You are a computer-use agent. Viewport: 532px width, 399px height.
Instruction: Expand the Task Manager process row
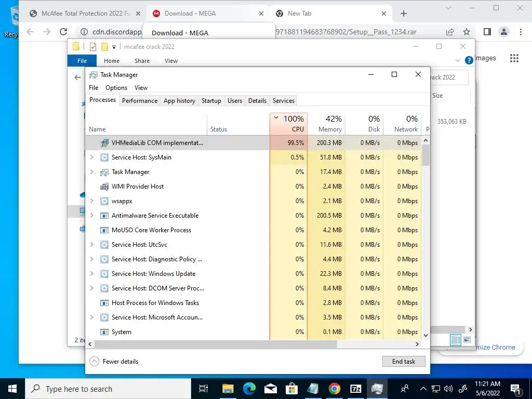click(x=91, y=172)
